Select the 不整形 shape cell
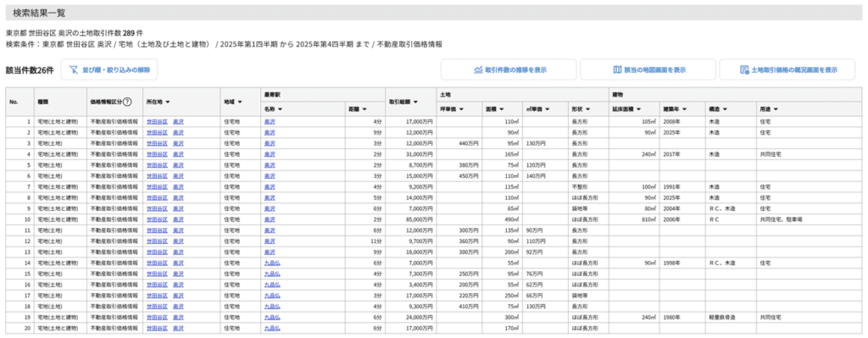Image resolution: width=868 pixels, height=338 pixels. click(x=589, y=187)
